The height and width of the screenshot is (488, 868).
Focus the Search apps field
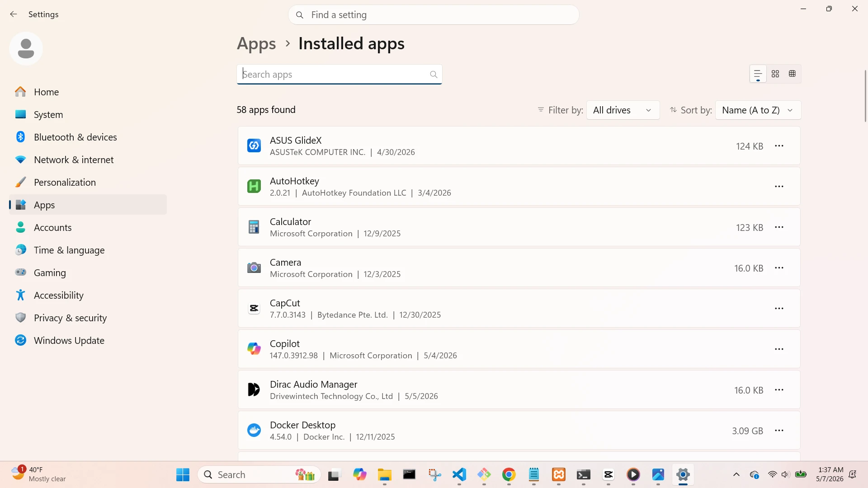340,75
